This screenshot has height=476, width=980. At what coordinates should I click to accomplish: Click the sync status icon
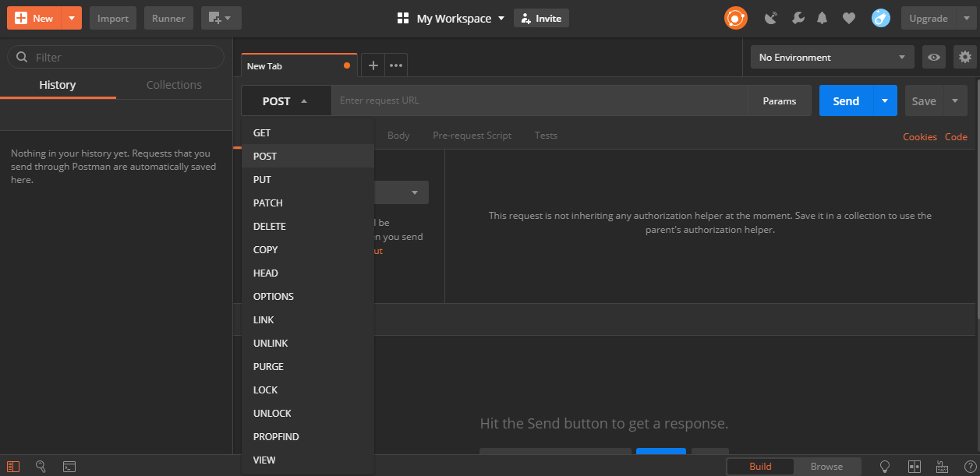[x=735, y=18]
